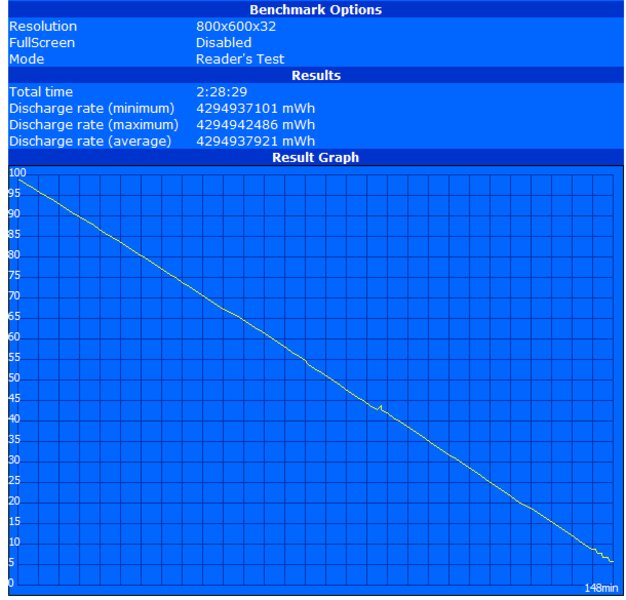Click 'Discharge rate (minimum)' label
The width and height of the screenshot is (626, 600).
point(92,108)
